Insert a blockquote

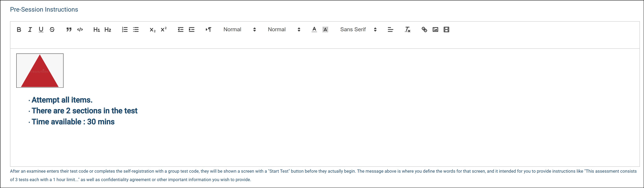69,29
